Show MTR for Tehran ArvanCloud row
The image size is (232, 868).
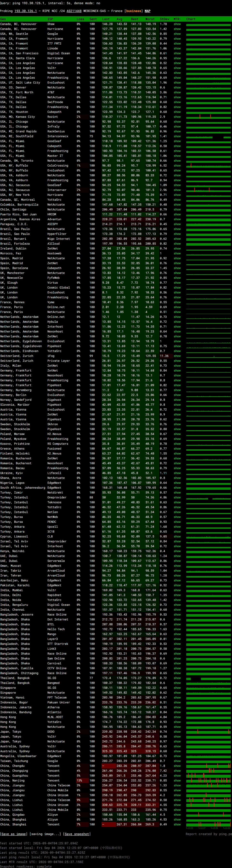(x=177, y=575)
